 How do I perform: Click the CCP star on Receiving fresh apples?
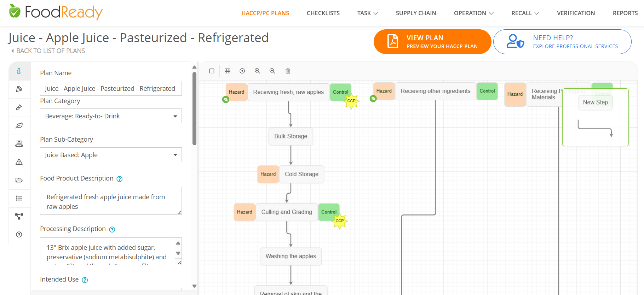click(351, 101)
